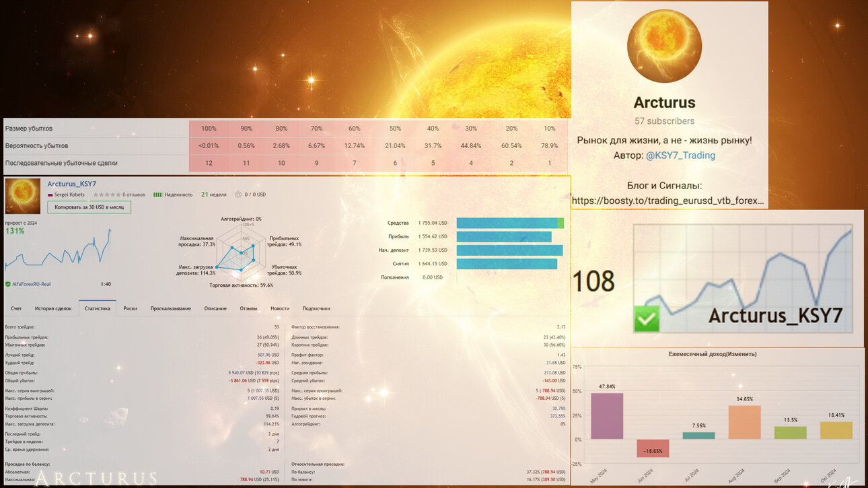Click the Лучший трейд value 507.96 USD
Screen dimensions: 868x488
(x=268, y=355)
